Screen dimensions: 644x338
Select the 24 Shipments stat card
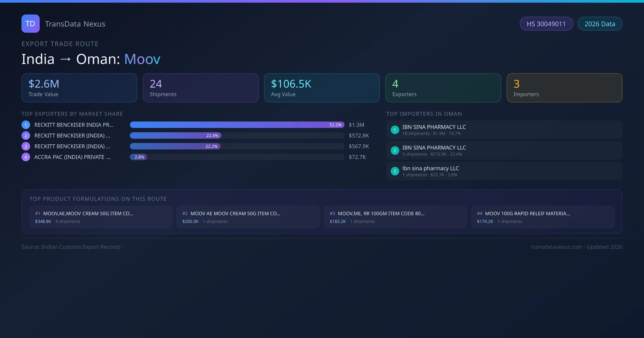coord(200,88)
